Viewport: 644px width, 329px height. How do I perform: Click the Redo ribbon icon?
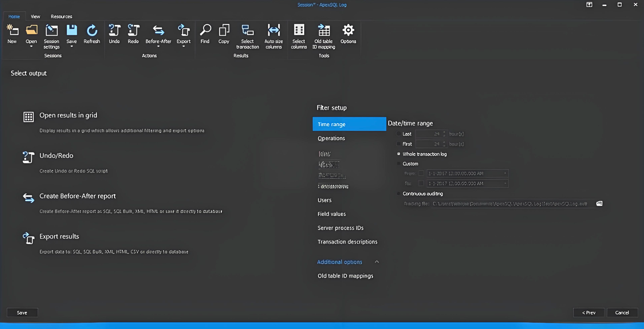[133, 30]
